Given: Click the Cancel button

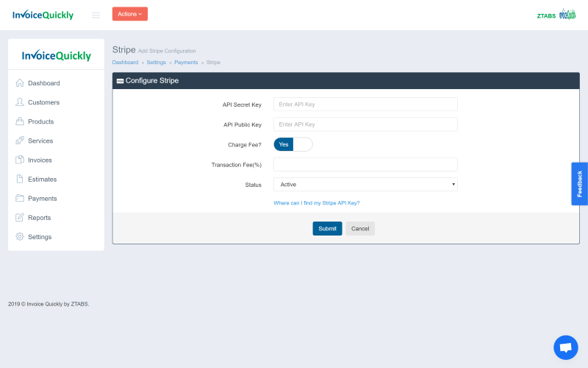Looking at the screenshot, I should coord(360,228).
